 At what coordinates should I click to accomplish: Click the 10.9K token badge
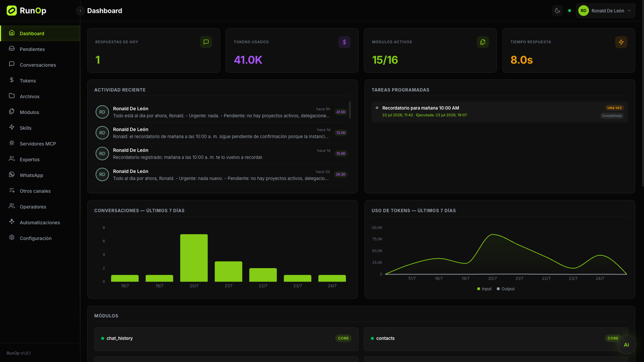[341, 154]
